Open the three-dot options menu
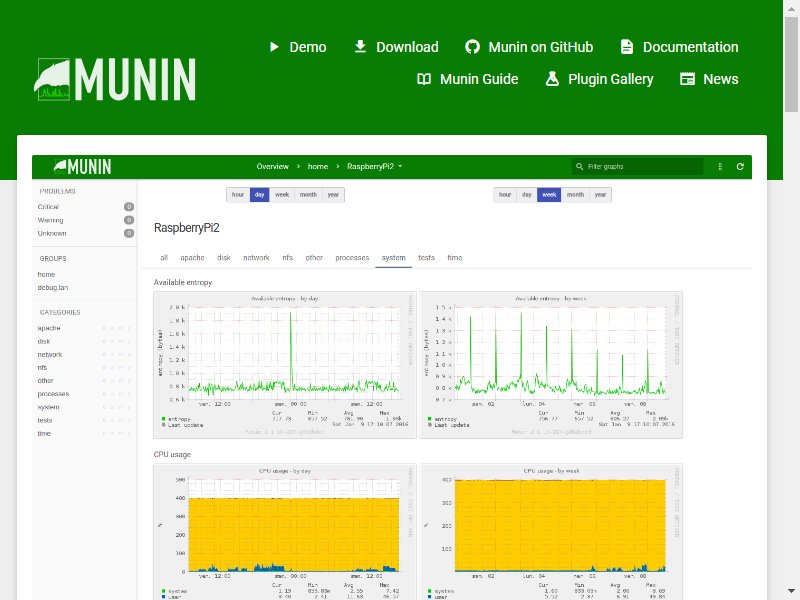800x600 pixels. point(720,166)
